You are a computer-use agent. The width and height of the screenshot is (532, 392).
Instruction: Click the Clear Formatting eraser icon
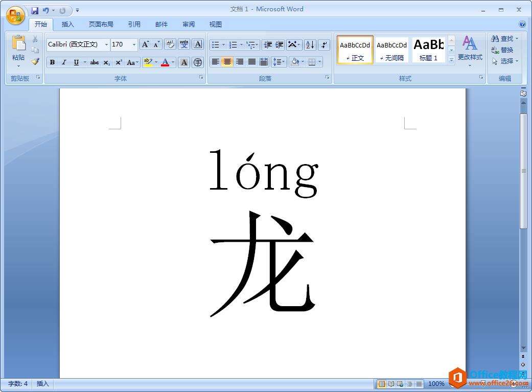(x=170, y=44)
